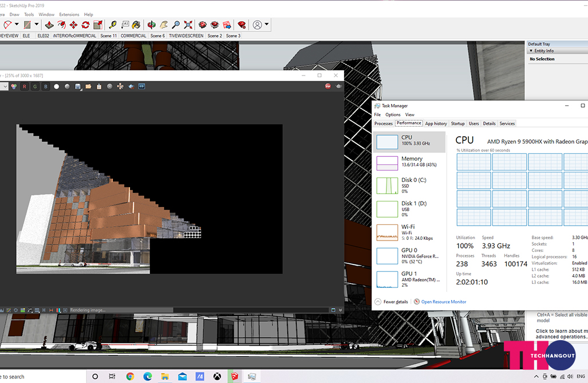The height and width of the screenshot is (383, 588).
Task: Toggle red channel in frame buffer
Action: tap(25, 86)
